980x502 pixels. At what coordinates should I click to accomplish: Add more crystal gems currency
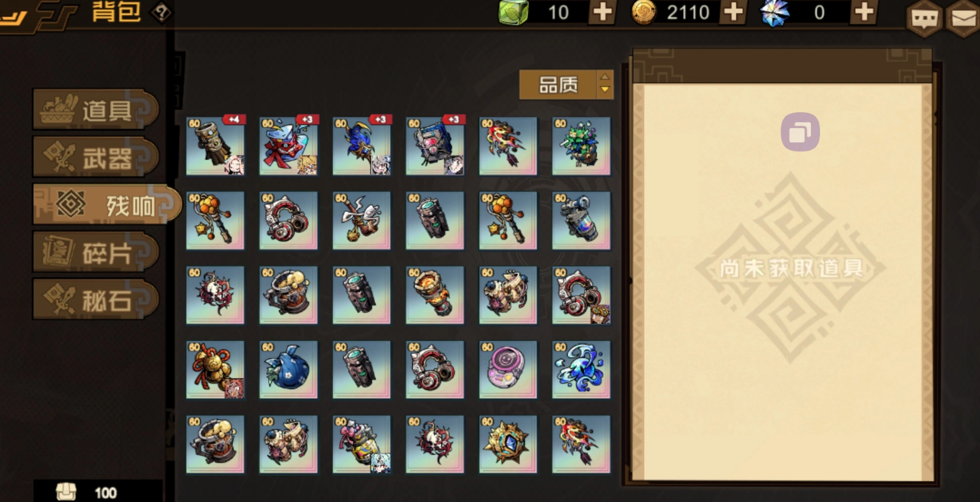click(864, 12)
